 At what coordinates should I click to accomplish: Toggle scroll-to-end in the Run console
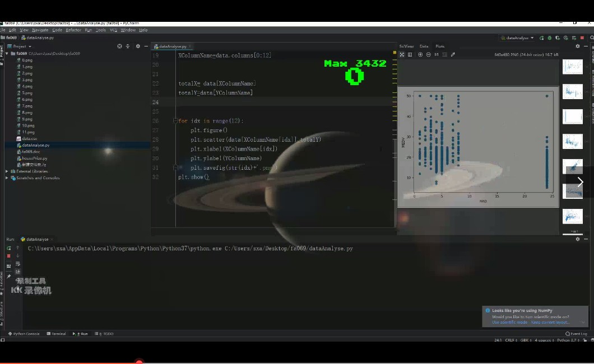click(17, 272)
